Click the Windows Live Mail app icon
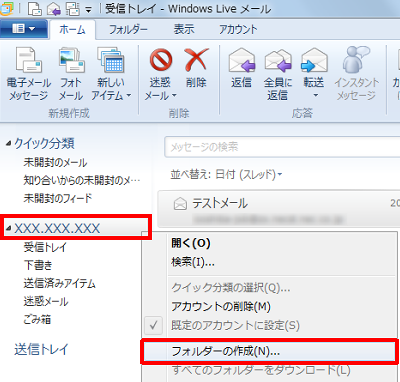400x382 pixels. coord(6,9)
